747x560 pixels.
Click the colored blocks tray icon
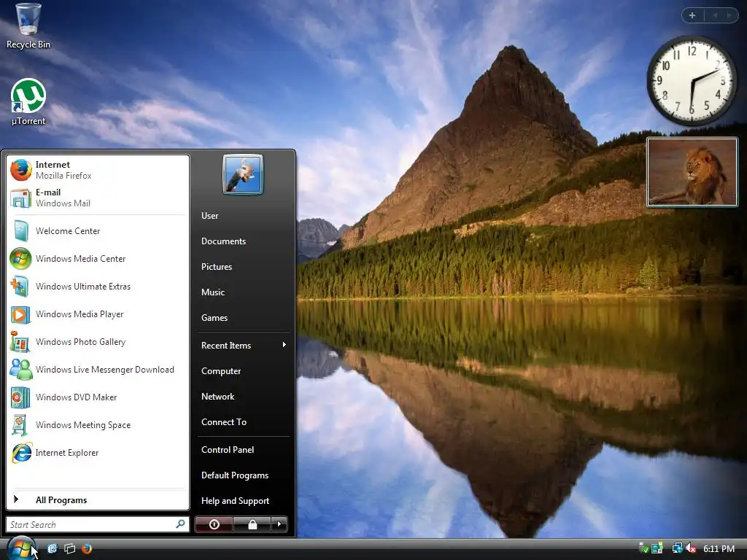(657, 548)
